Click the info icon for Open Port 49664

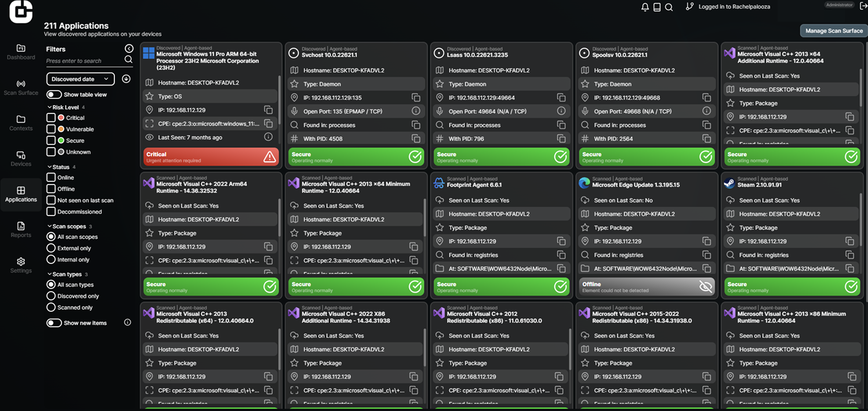[561, 112]
